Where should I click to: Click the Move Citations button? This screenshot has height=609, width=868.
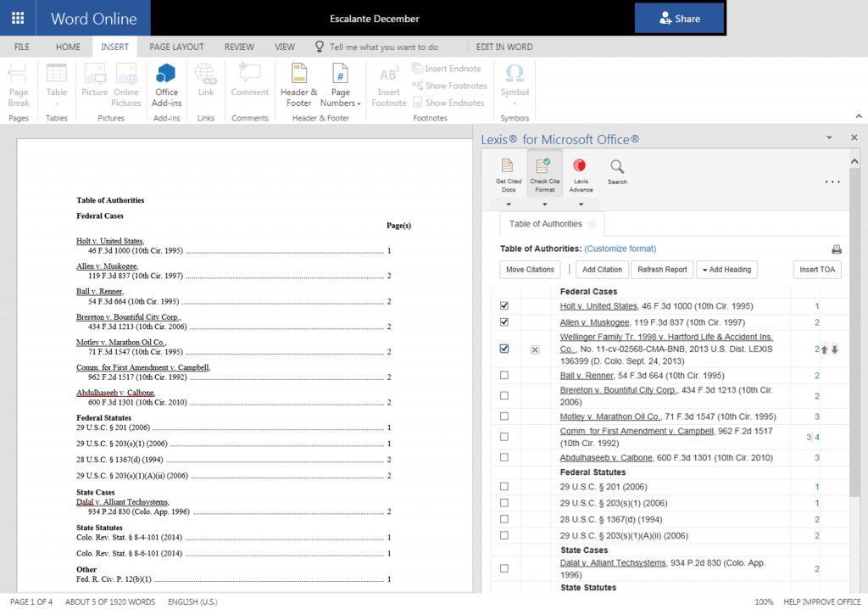(530, 270)
